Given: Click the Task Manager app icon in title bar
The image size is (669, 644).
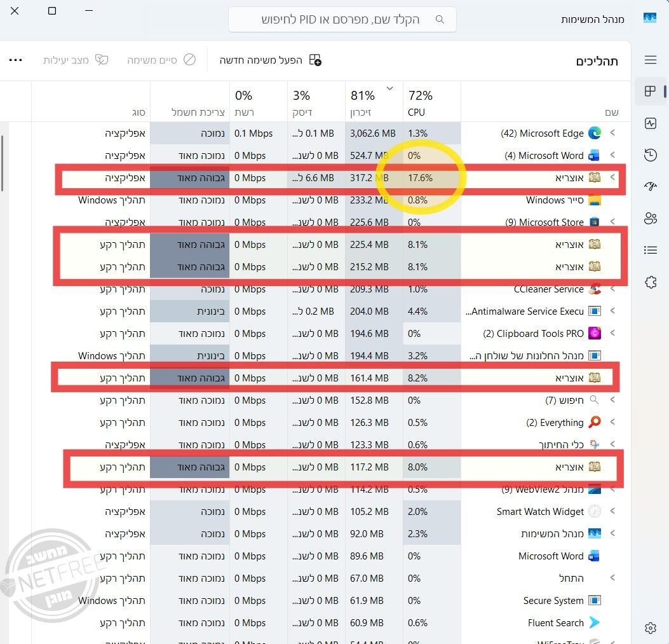Looking at the screenshot, I should click(x=650, y=18).
